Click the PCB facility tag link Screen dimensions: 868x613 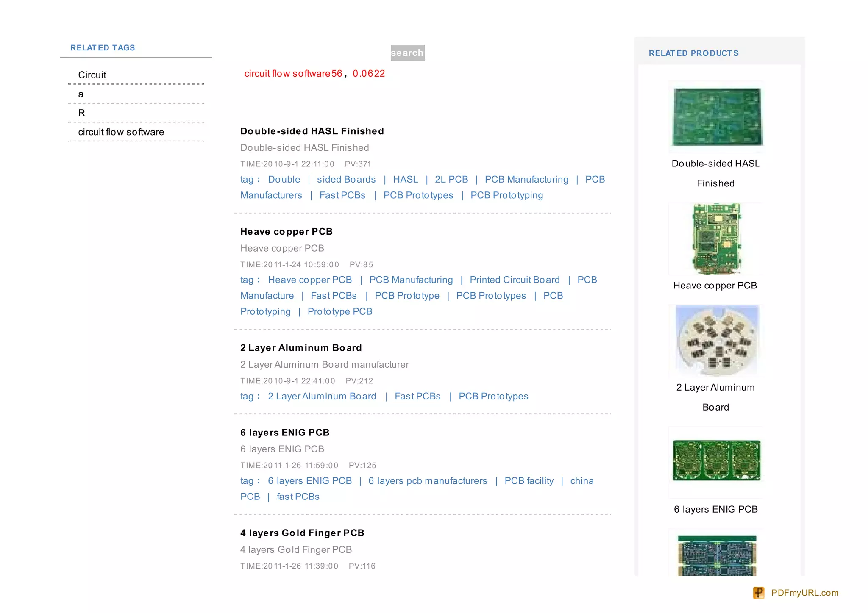(529, 481)
